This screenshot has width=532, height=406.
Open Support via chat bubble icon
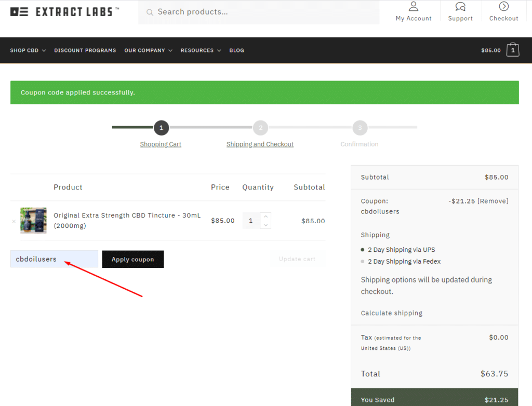pos(460,6)
